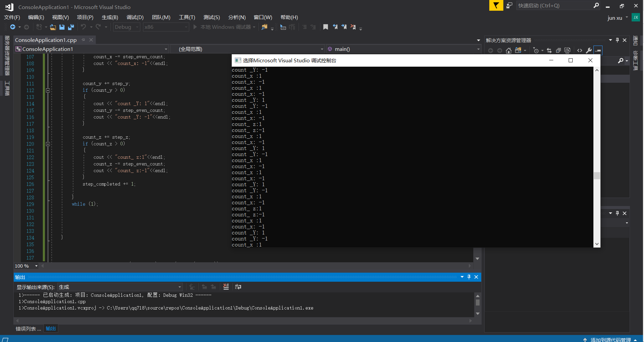Click the Solution Explorer search magnifier icon

[621, 61]
